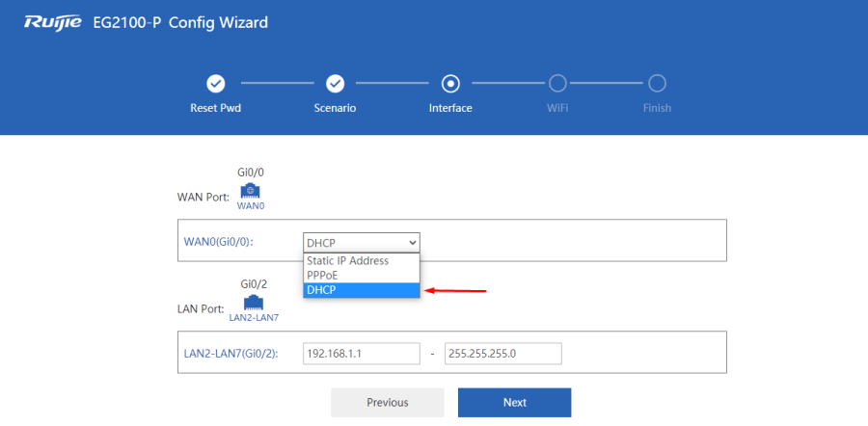Click the Scenario checkmark step icon
Screen dimensions: 868x426
[x=335, y=84]
